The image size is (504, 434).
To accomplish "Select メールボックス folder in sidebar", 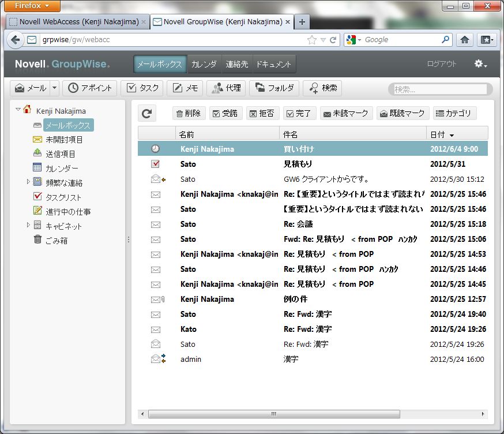I will [68, 125].
